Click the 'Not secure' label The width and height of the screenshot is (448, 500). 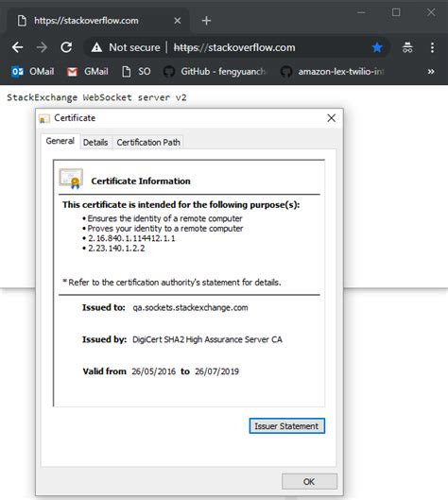click(134, 47)
